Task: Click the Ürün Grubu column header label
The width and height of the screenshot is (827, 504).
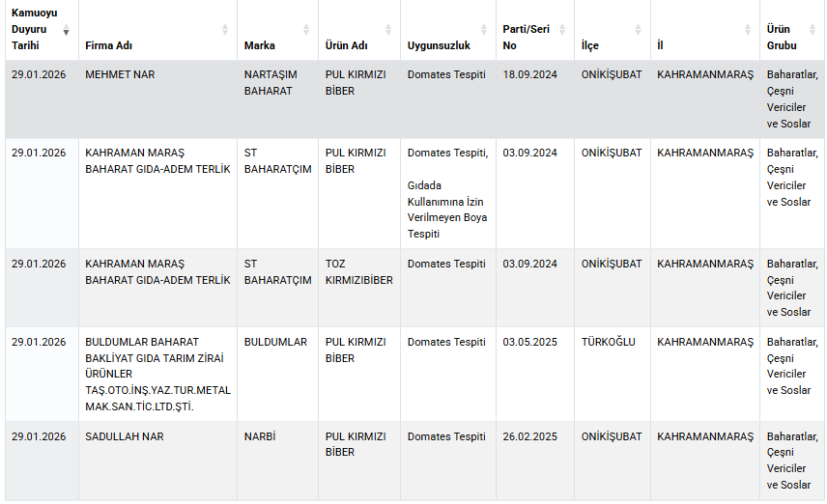Action: [782, 38]
